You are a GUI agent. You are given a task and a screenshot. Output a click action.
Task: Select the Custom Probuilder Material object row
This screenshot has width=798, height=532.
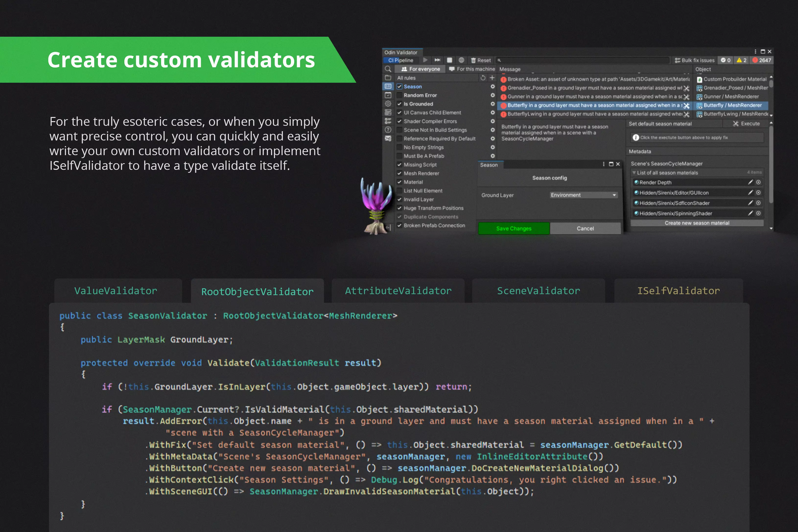731,79
